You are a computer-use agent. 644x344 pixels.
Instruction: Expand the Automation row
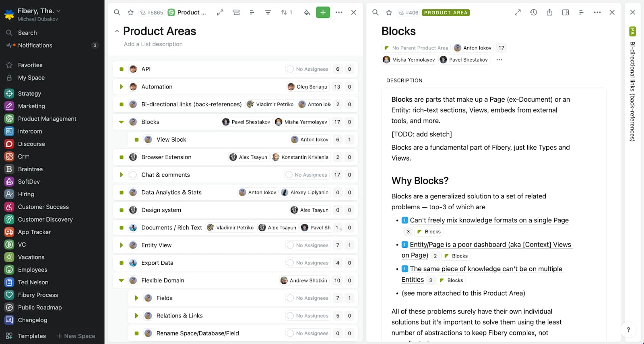click(x=122, y=87)
